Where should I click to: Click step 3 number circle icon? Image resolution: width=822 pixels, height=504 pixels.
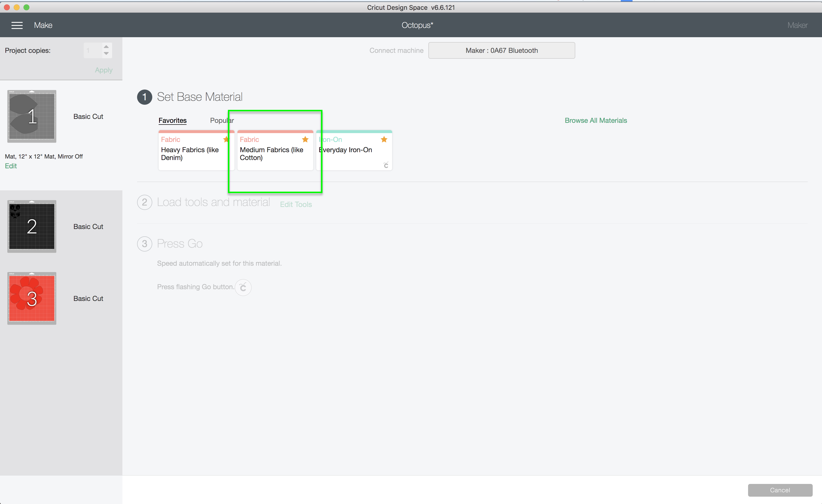pyautogui.click(x=144, y=244)
